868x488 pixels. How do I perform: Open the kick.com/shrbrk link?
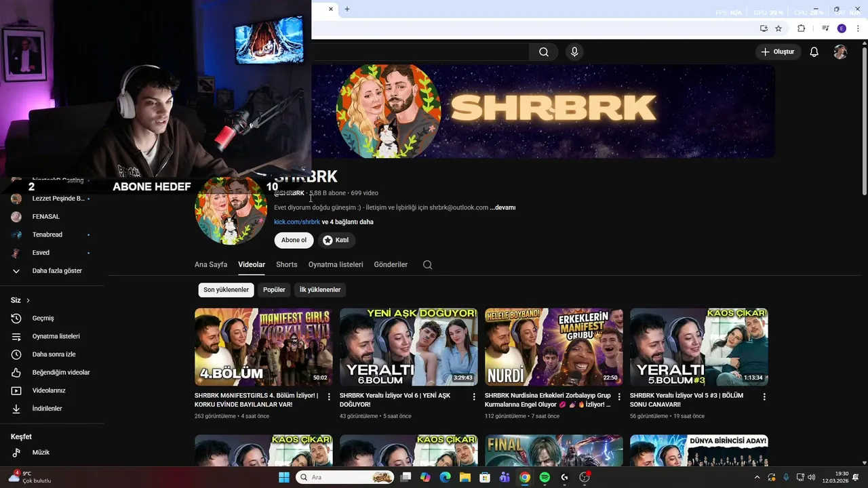[x=297, y=222]
